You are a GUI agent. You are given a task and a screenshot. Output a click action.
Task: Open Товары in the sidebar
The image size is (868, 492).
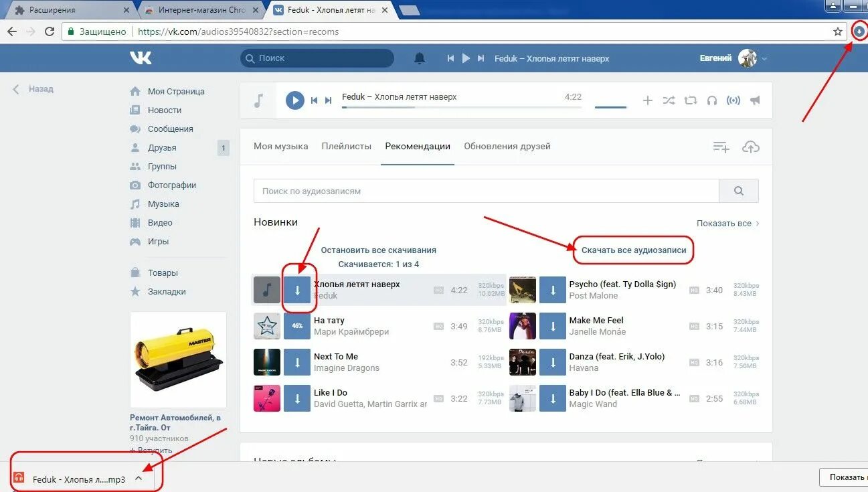(163, 273)
